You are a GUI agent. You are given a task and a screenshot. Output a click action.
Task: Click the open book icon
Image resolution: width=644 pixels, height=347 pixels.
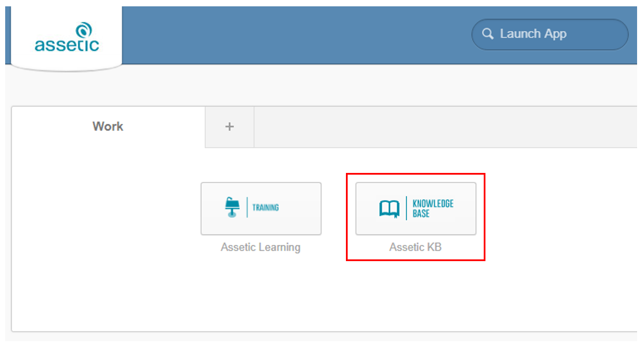389,209
